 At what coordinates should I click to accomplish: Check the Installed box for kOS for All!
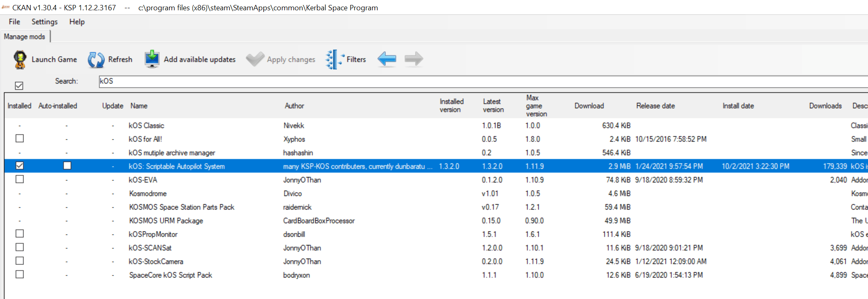tap(19, 138)
